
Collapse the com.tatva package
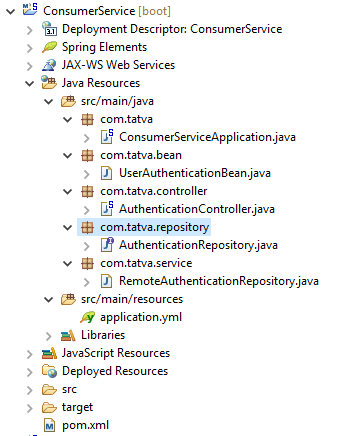tap(68, 120)
